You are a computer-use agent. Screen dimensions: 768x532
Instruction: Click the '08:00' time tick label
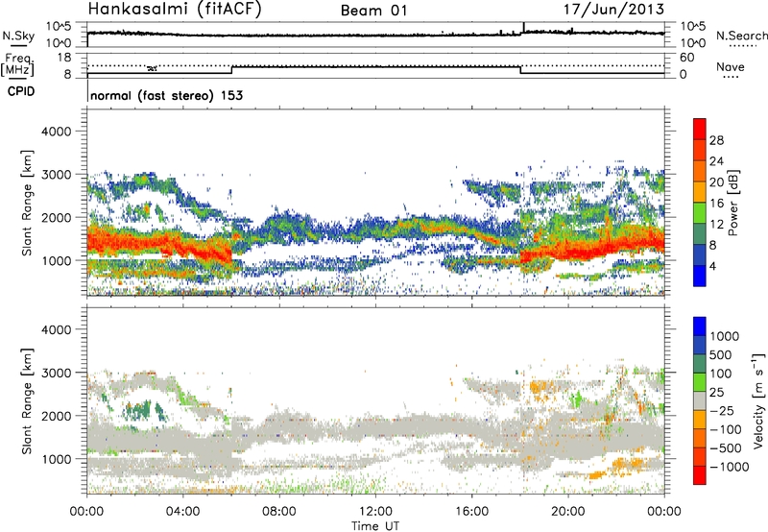click(x=279, y=512)
